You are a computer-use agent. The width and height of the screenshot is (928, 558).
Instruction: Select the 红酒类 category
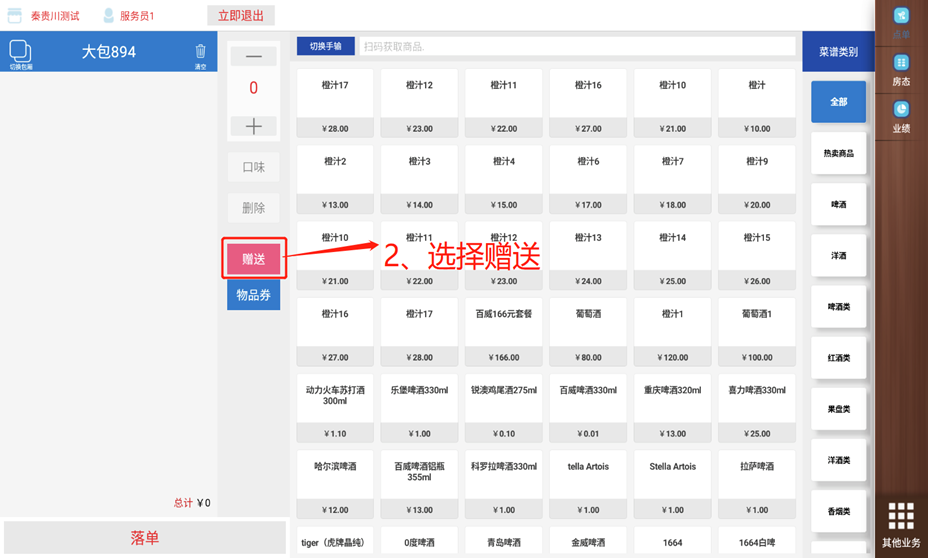pos(838,358)
